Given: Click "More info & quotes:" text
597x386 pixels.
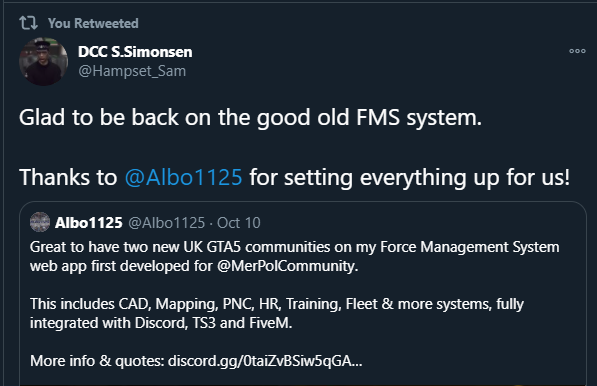Looking at the screenshot, I should (x=97, y=360).
